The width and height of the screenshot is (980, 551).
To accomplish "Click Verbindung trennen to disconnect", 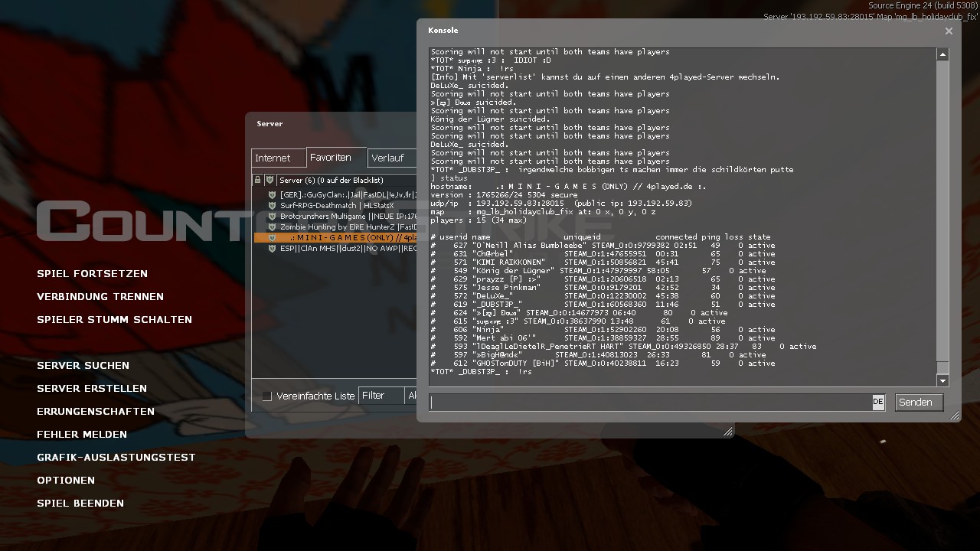I will pos(100,296).
